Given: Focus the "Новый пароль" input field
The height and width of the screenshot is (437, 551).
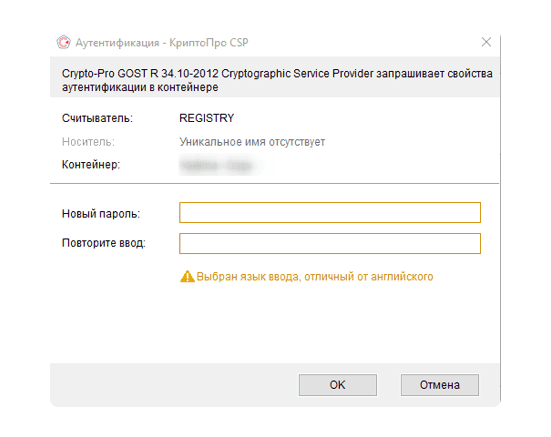Looking at the screenshot, I should (x=330, y=213).
